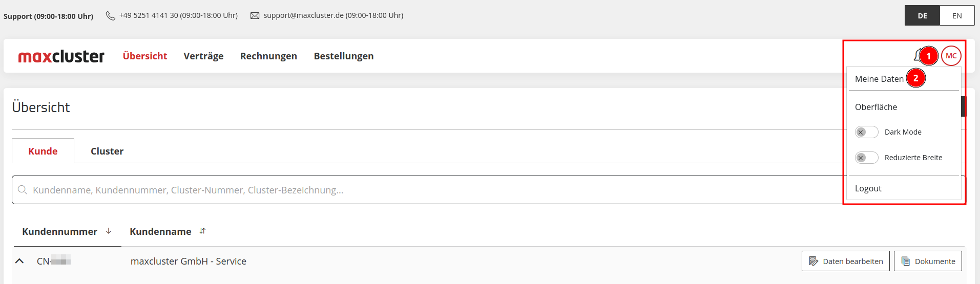Switch language to EN
The image size is (980, 284).
pos(957,16)
